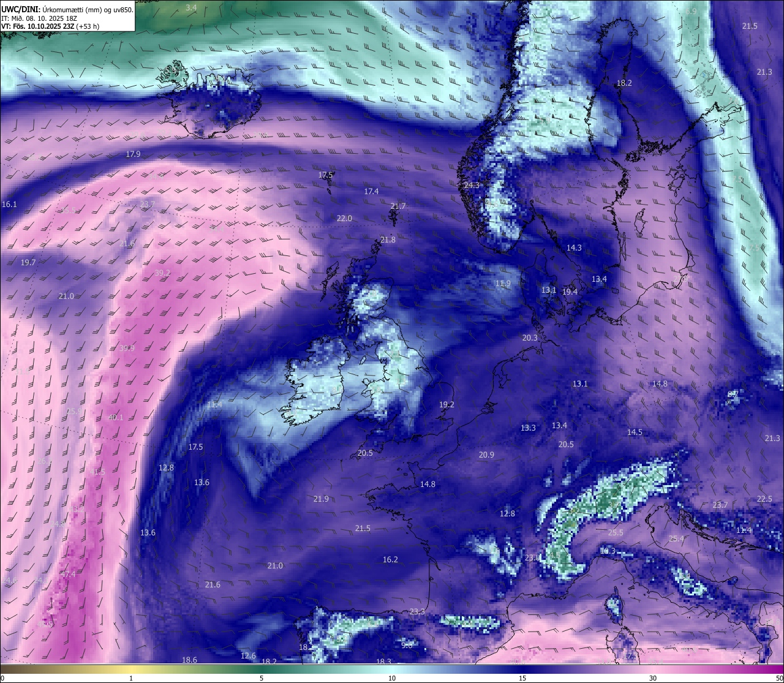Click the color scale label 50

pos(779,678)
